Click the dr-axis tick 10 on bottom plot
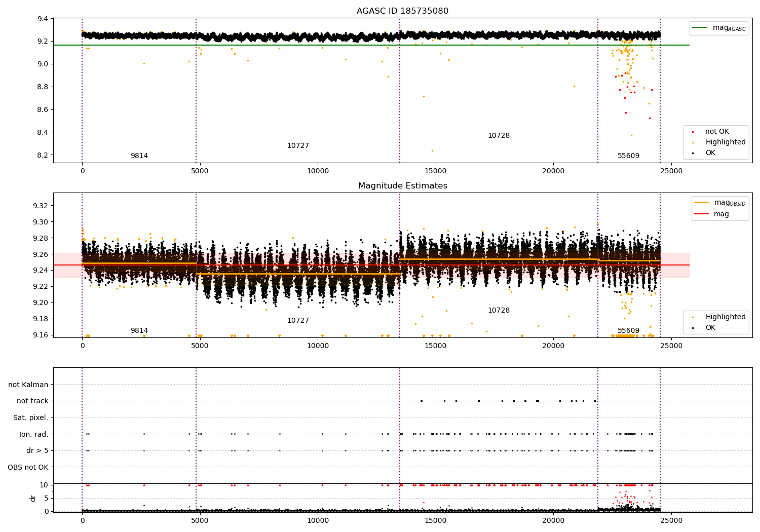This screenshot has height=532, width=760. click(44, 485)
